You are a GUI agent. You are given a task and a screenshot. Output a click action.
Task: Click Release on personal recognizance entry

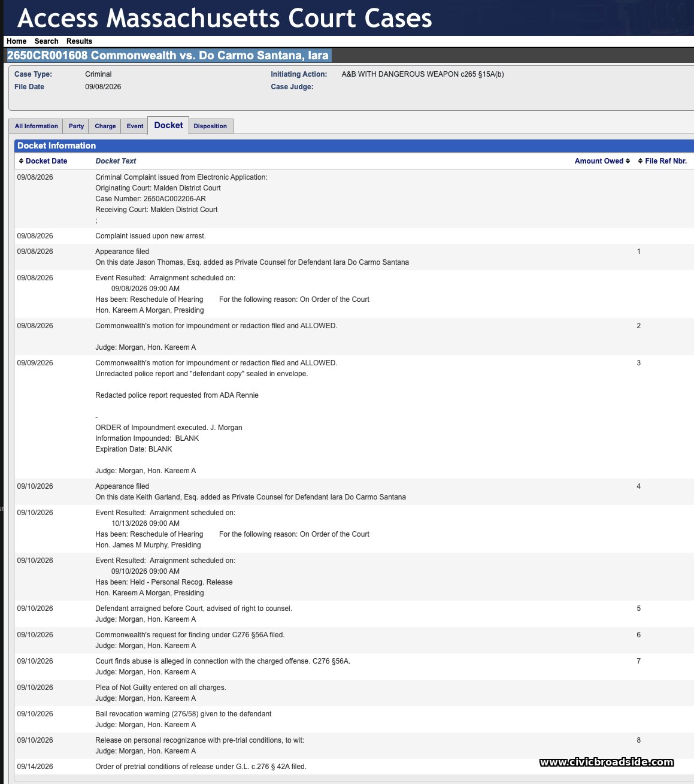(x=199, y=740)
